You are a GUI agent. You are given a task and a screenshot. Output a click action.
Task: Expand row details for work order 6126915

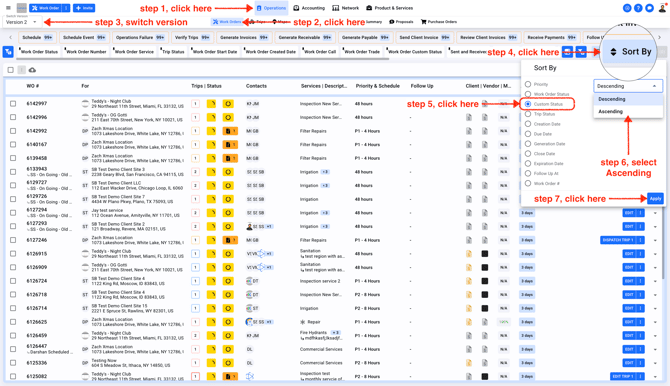(x=655, y=254)
